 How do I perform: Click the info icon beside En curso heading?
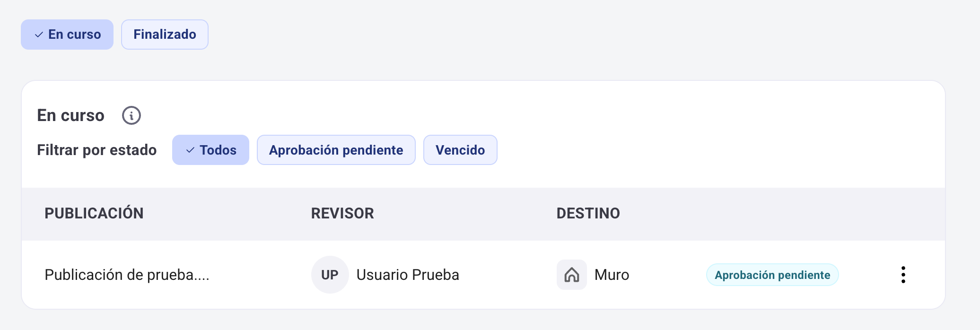pos(131,115)
